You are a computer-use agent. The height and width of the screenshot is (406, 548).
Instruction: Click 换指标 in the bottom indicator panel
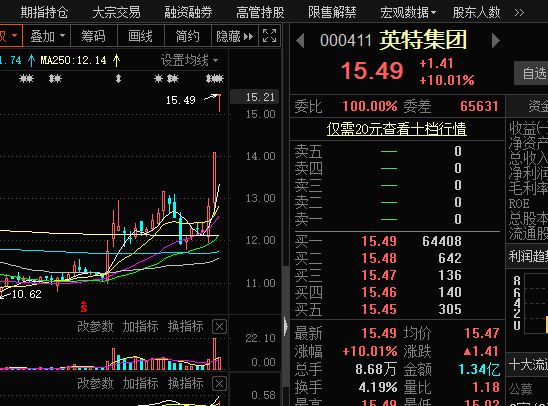(186, 383)
